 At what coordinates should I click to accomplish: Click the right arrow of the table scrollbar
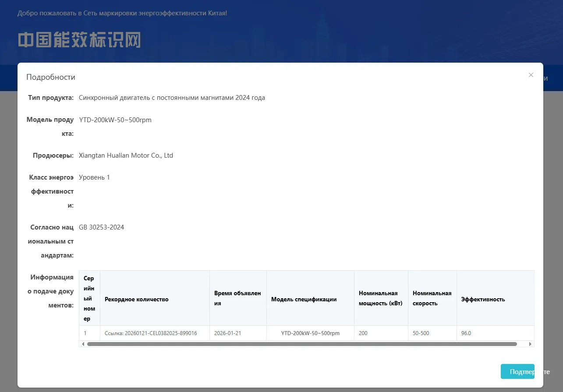point(530,344)
